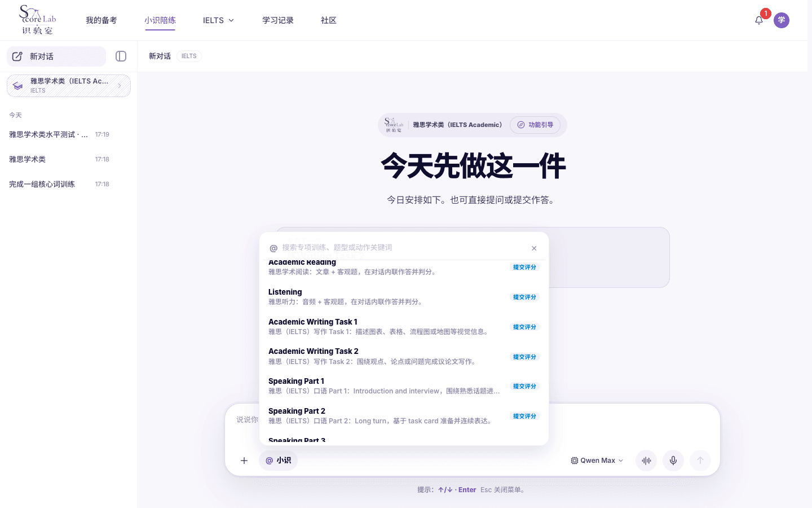Open the purple user avatar menu
Image resolution: width=812 pixels, height=508 pixels.
tap(782, 20)
